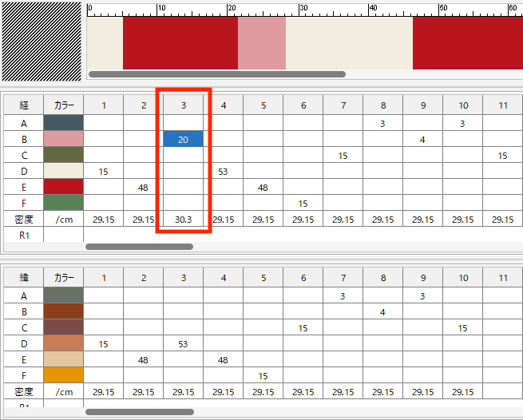The height and width of the screenshot is (420, 523).
Task: Click the 緯 weft table header
Action: (x=24, y=278)
